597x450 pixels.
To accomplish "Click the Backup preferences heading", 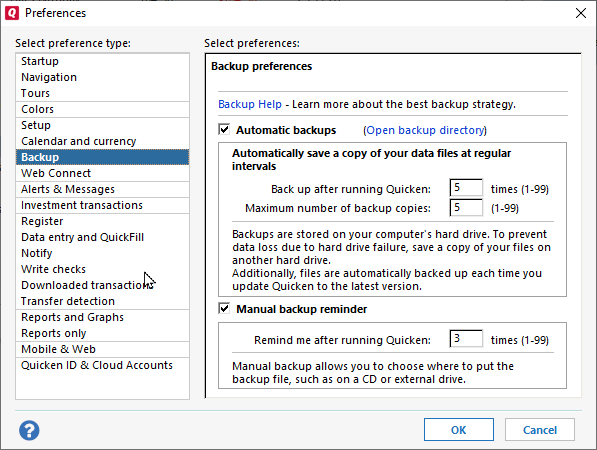I will [262, 66].
